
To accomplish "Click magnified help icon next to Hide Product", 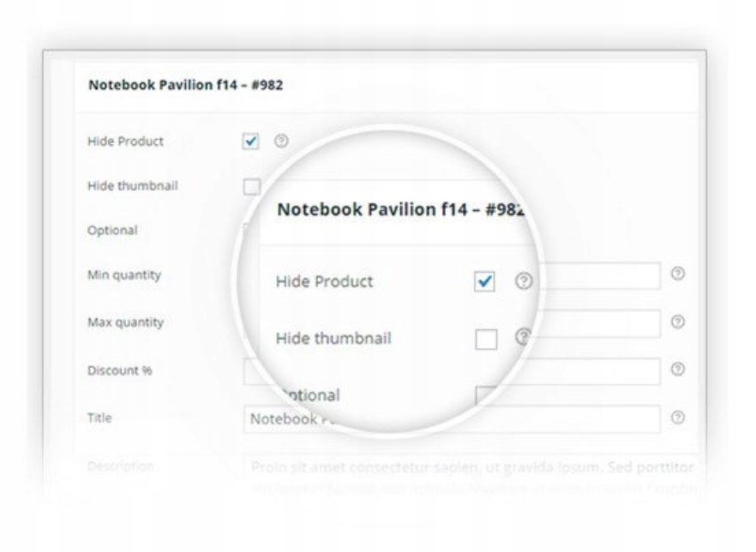I will (521, 281).
